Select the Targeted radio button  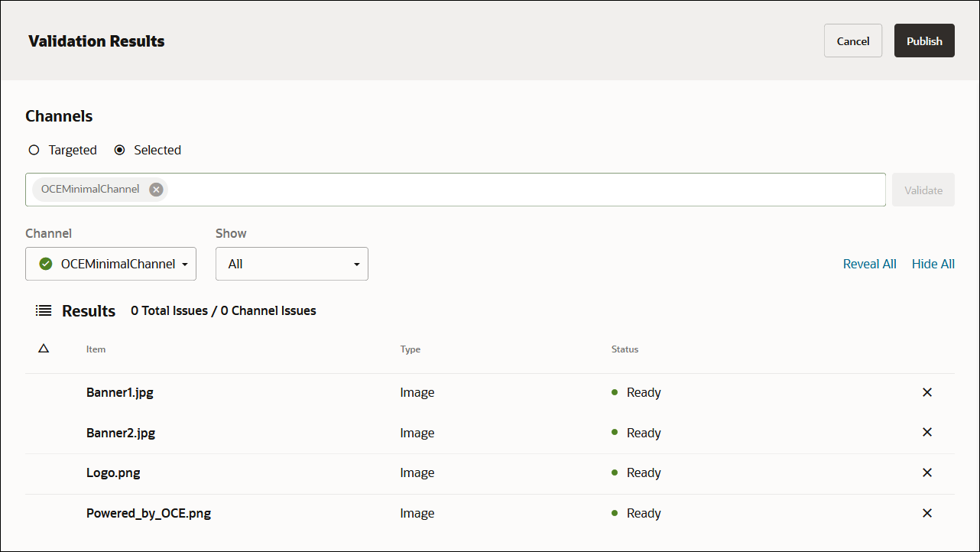pyautogui.click(x=34, y=150)
